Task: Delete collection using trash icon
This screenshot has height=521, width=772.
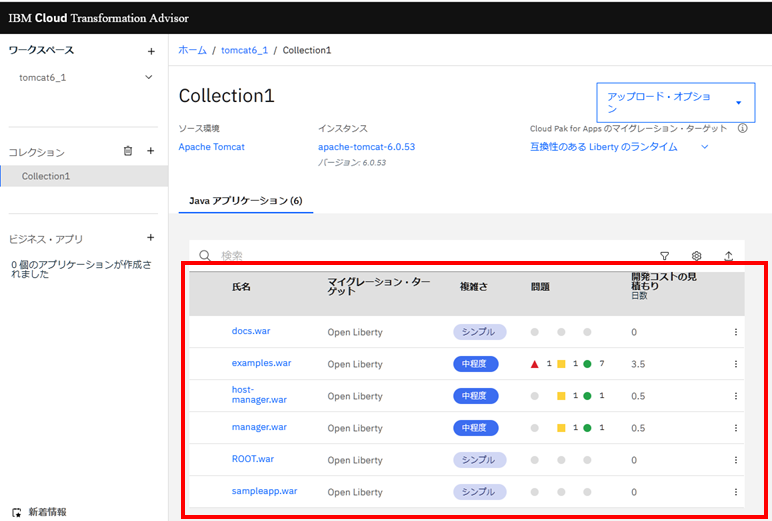Action: (128, 151)
